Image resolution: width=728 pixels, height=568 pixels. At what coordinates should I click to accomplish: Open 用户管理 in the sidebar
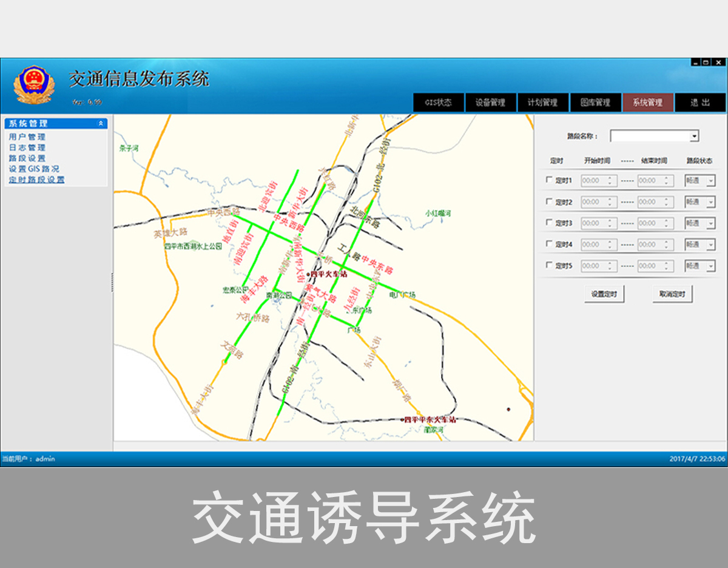(x=27, y=137)
